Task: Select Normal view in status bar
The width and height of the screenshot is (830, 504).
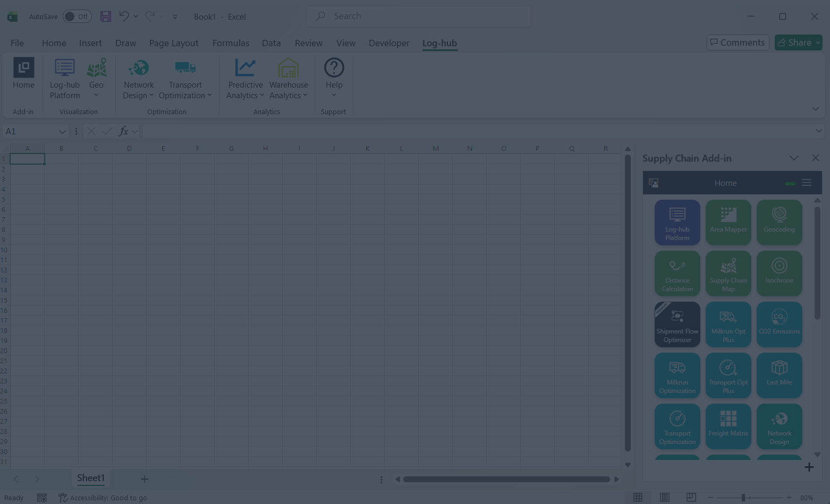Action: [638, 497]
